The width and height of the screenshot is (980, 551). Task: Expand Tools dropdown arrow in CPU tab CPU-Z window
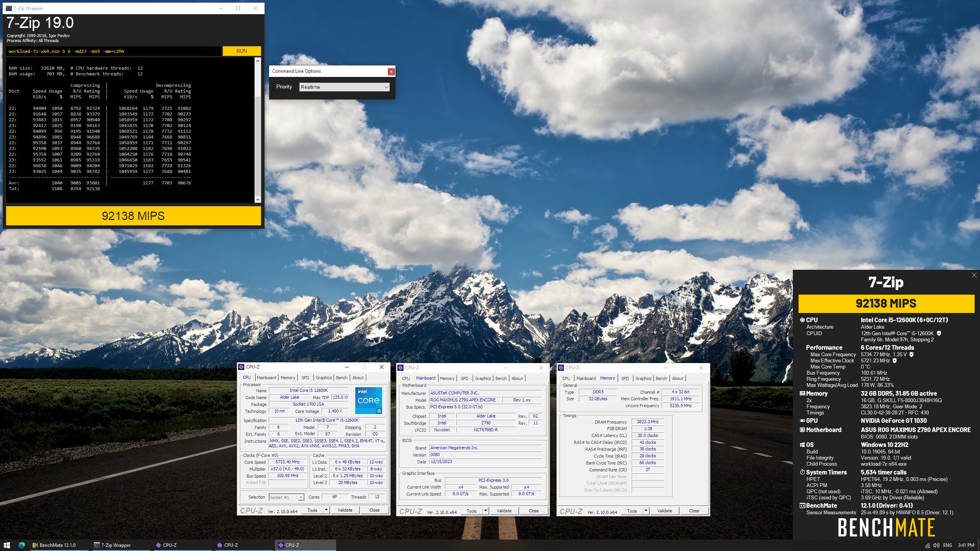(x=326, y=510)
